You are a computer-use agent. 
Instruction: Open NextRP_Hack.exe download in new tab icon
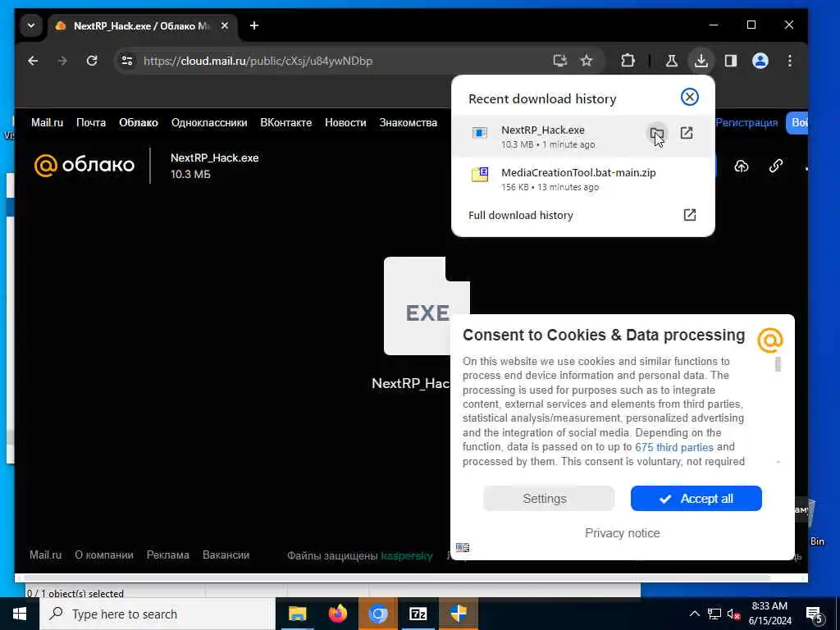(687, 133)
